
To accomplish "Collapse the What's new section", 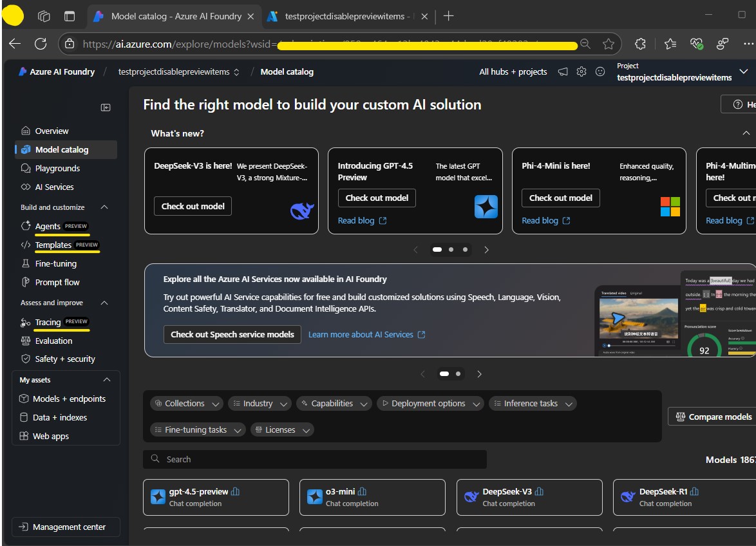I will pyautogui.click(x=746, y=133).
